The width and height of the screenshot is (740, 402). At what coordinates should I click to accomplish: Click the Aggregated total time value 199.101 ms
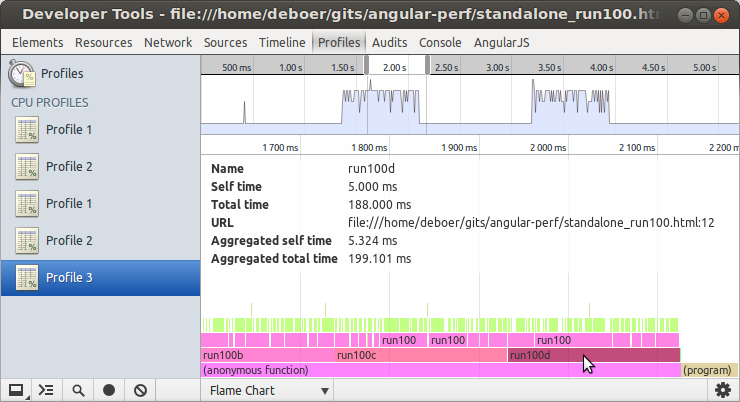coord(379,259)
